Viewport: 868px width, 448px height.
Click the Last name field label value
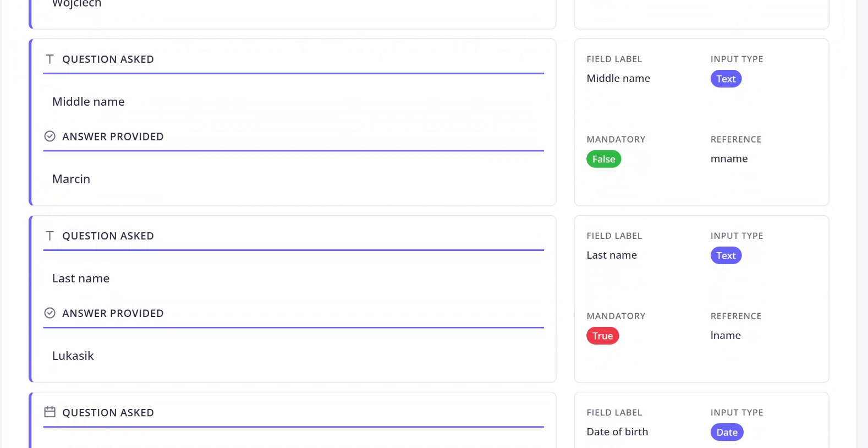coord(611,255)
